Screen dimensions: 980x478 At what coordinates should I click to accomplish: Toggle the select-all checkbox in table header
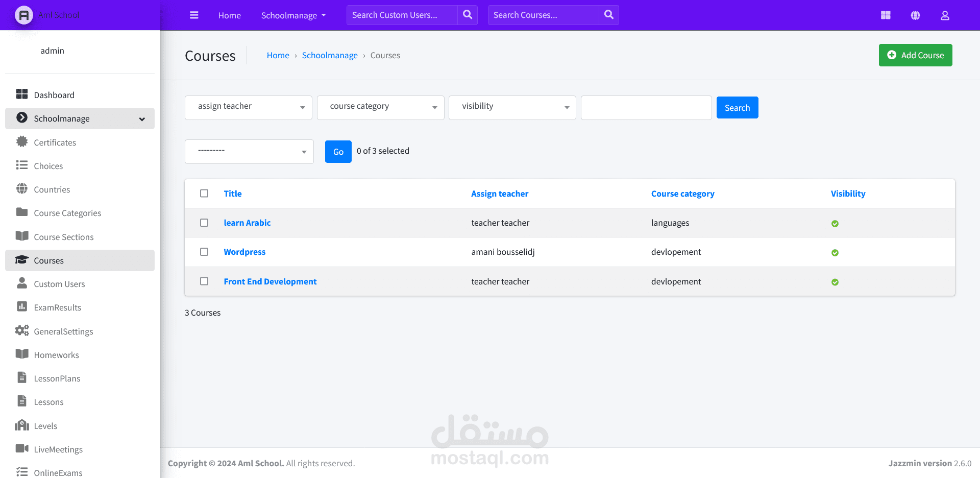204,194
